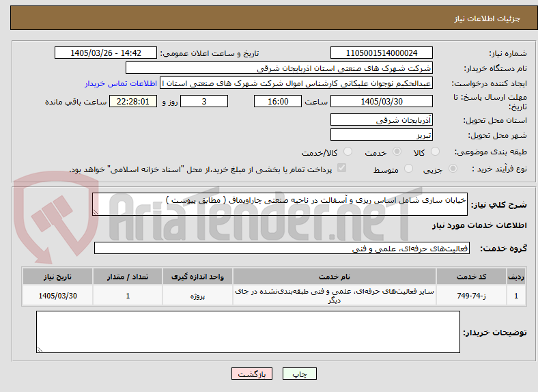Click the نام دستگاه خریدار label
The height and width of the screenshot is (392, 538).
[x=496, y=69]
